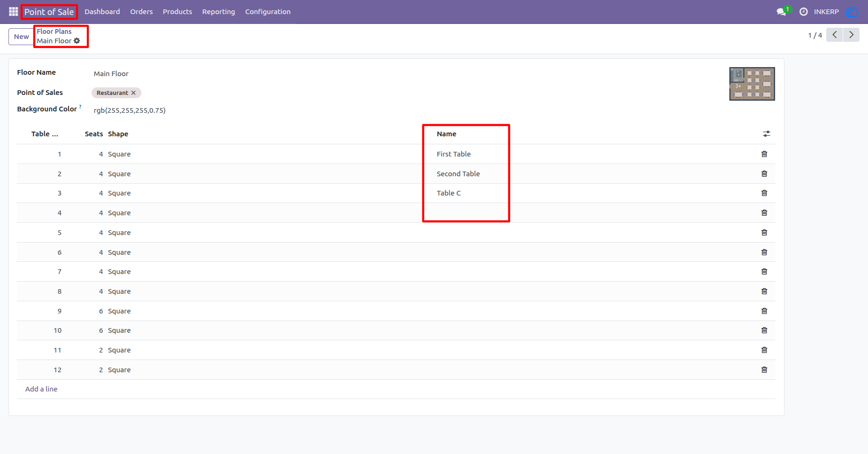
Task: Delete table row 6 with trash icon
Action: (x=764, y=252)
